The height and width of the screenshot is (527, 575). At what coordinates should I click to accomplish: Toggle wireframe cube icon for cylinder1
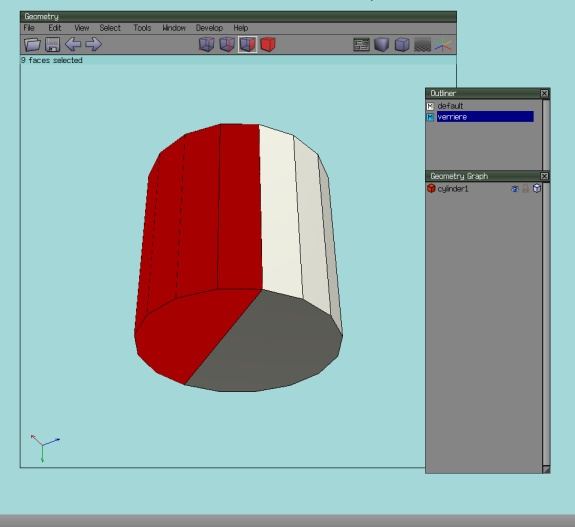point(537,189)
